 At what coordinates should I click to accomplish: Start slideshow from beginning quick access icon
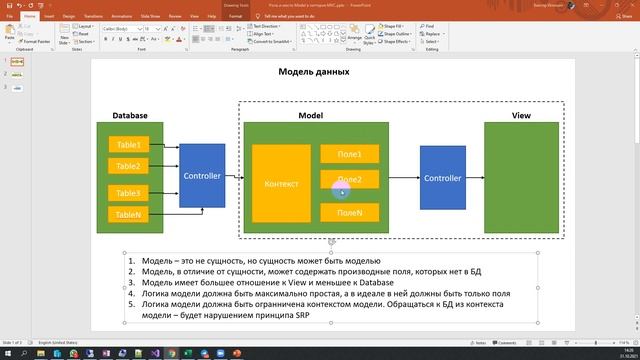point(41,5)
